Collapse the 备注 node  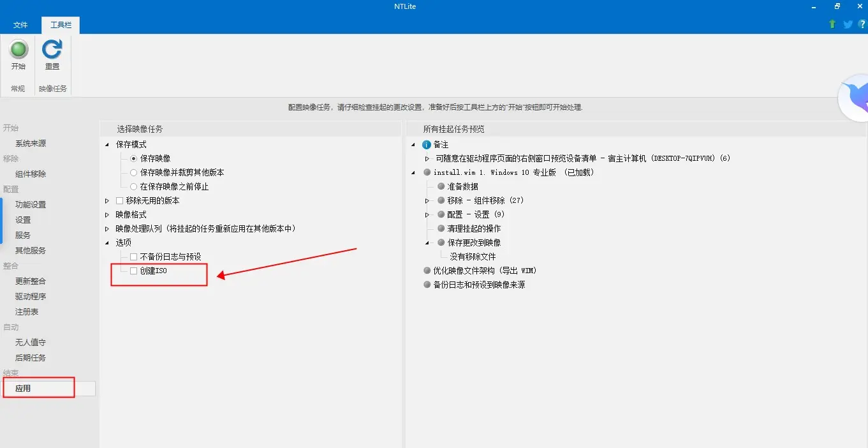pos(414,145)
